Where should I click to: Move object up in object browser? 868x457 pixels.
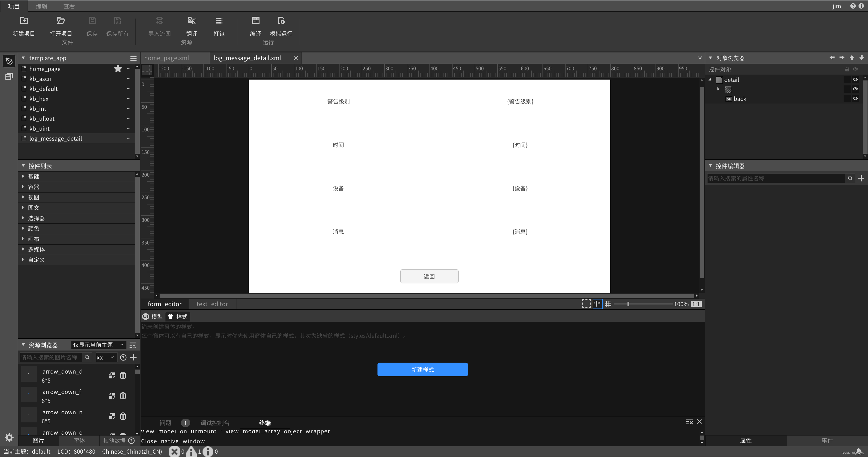851,58
